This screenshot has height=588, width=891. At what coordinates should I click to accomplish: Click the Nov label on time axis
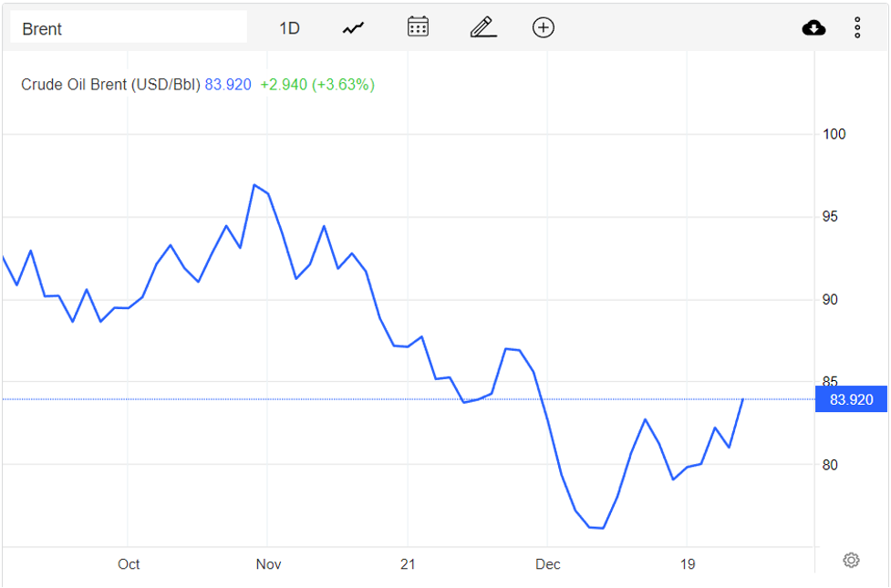click(268, 564)
